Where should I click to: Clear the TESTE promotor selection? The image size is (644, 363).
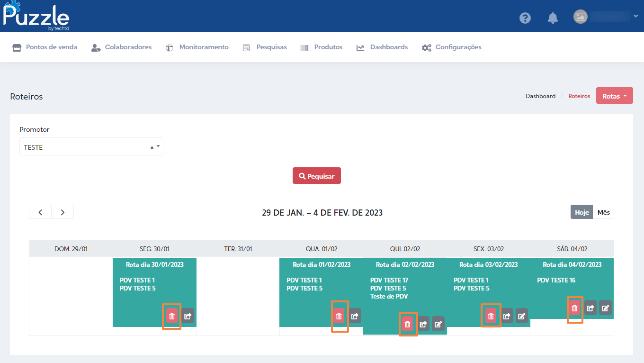click(x=152, y=148)
